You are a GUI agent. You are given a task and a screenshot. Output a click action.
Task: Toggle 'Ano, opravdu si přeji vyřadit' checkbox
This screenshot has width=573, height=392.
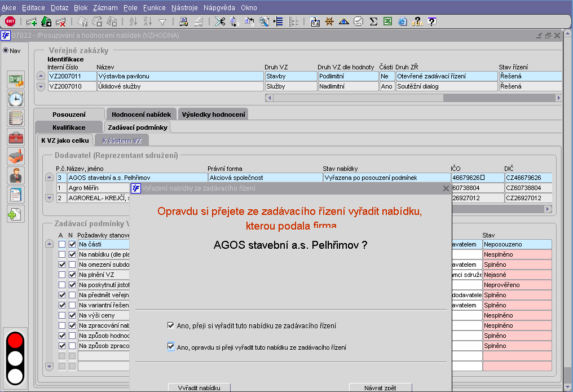[171, 347]
